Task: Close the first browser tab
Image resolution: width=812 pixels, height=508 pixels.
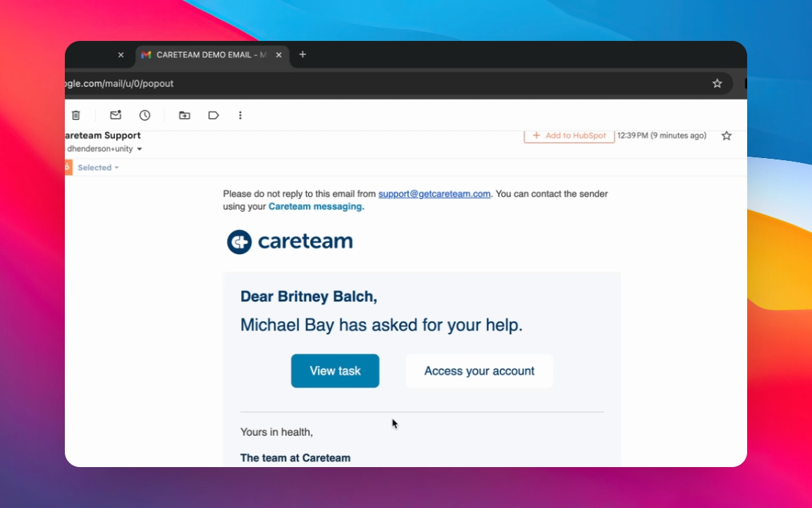Action: point(121,54)
